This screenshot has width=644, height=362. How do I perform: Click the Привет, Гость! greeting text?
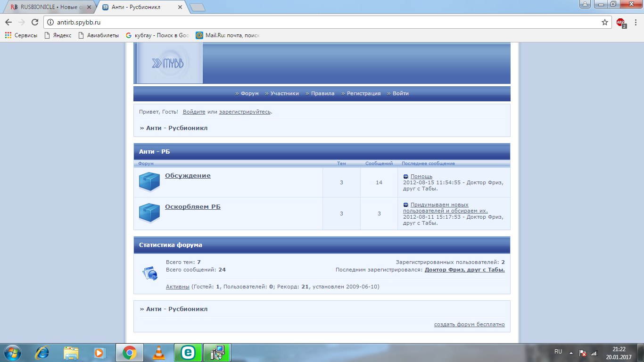coord(159,112)
